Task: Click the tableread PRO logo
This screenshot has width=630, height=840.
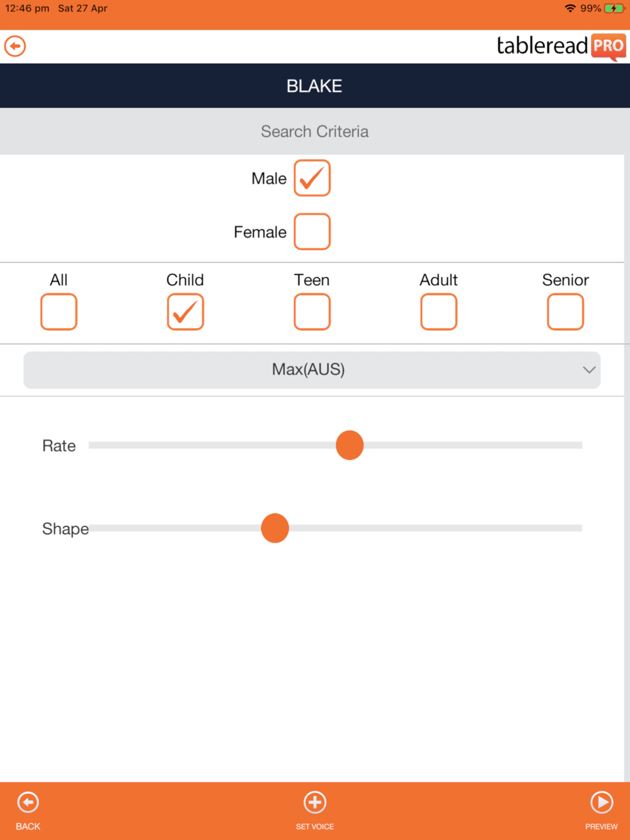Action: [x=561, y=47]
